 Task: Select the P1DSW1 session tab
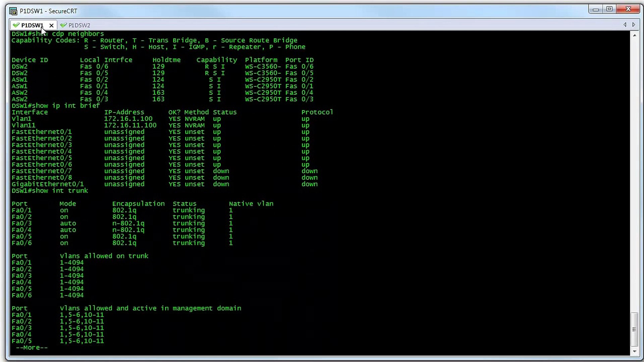point(33,25)
